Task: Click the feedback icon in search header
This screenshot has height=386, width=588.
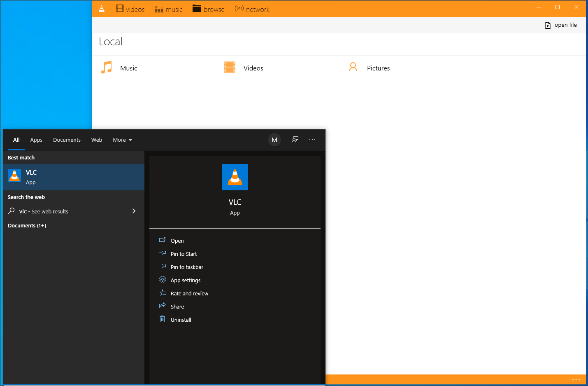Action: 295,140
